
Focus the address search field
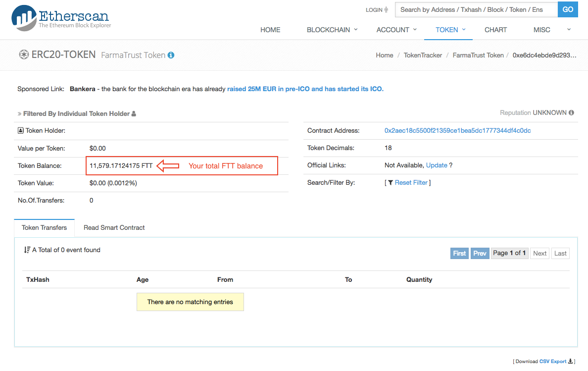point(476,9)
